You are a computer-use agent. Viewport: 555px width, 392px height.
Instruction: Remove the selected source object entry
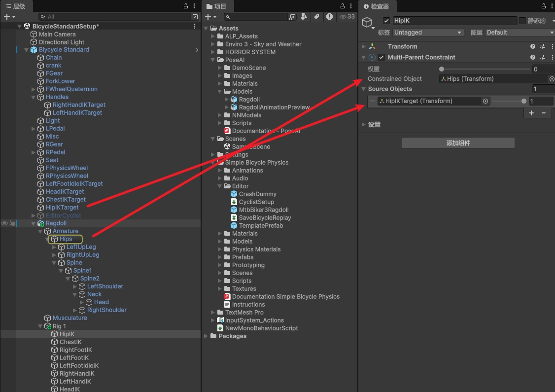543,113
